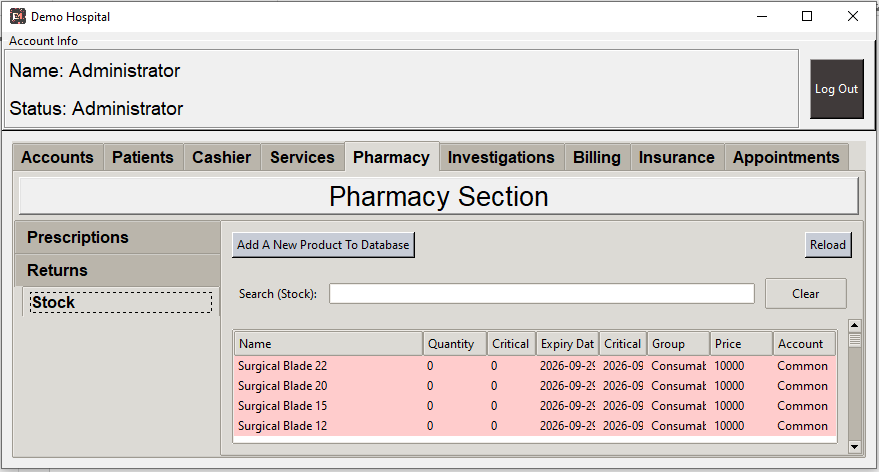Open the Returns side tab

(x=118, y=271)
